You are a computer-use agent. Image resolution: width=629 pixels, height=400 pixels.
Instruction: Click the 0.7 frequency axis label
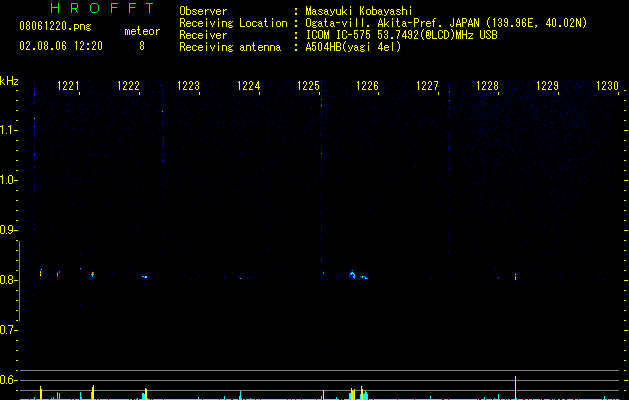coord(9,330)
